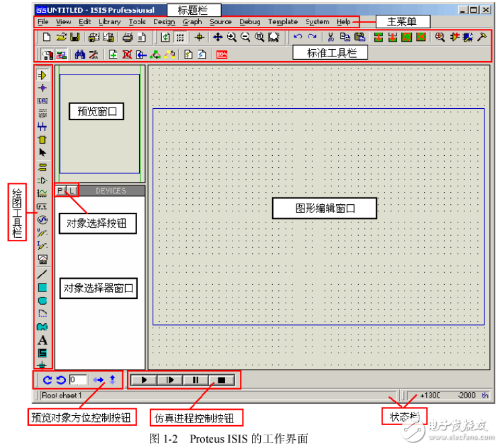Click the Paste from clipboard icon

(x=360, y=38)
